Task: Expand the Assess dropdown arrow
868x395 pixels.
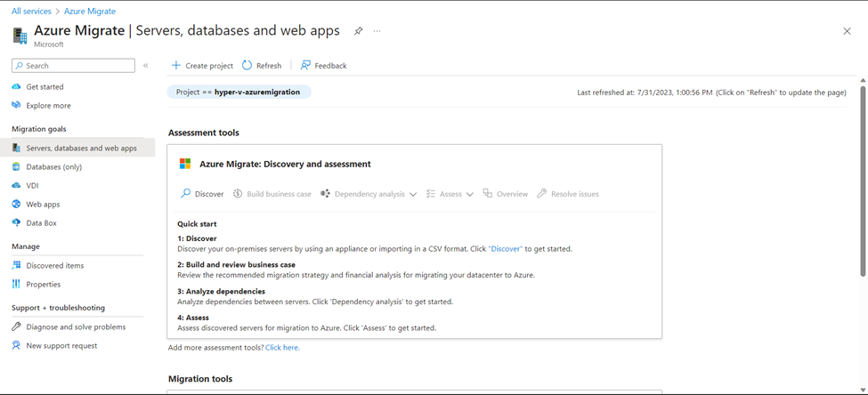Action: coord(469,194)
